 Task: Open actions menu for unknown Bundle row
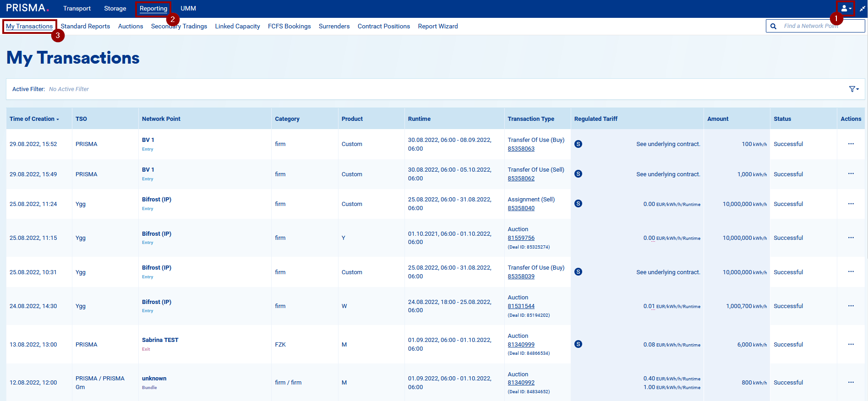tap(851, 382)
